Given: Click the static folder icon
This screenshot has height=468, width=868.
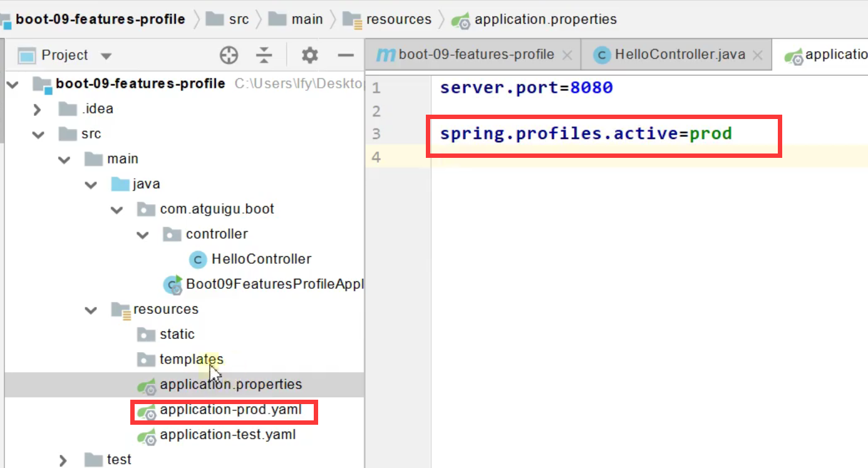Looking at the screenshot, I should click(x=146, y=335).
